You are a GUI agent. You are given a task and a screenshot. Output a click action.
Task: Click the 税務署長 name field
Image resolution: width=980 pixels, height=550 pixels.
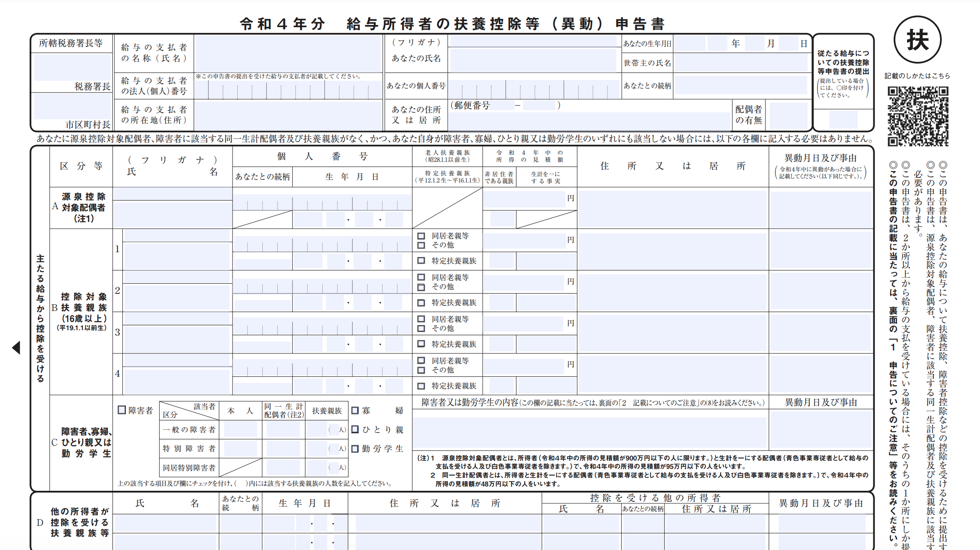[72, 67]
